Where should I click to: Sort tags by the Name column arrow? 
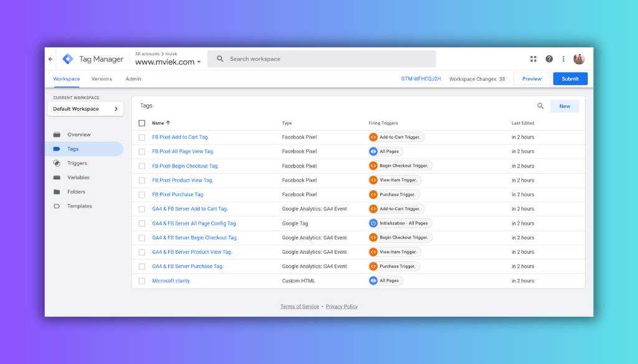point(168,123)
